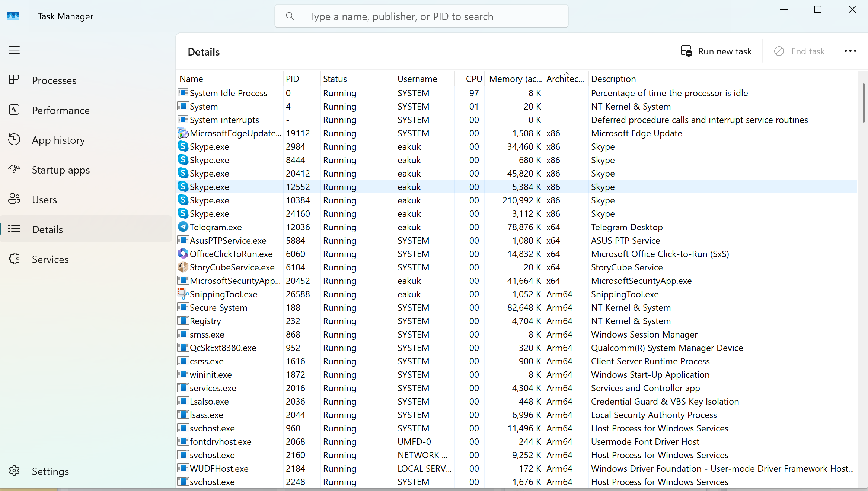868x491 pixels.
Task: Click the MicrosoftEdgeUpdate process icon
Action: point(183,133)
